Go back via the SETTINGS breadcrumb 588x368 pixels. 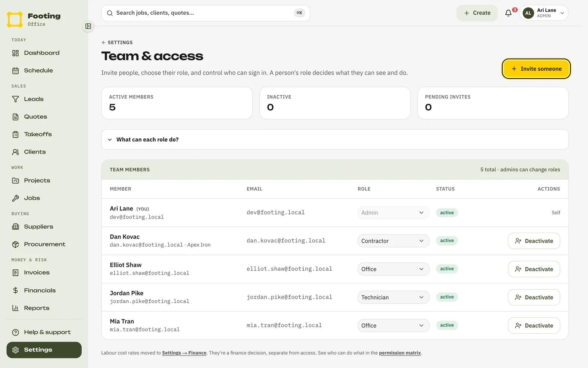tap(117, 42)
